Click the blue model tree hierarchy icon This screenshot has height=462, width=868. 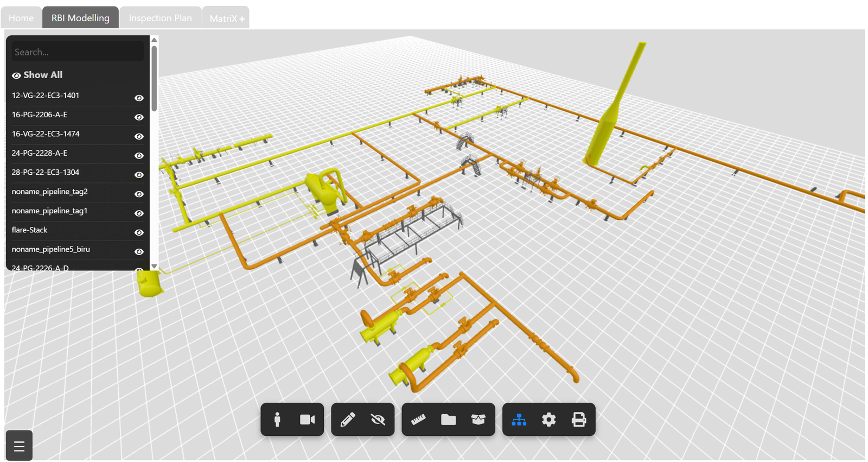(x=519, y=420)
